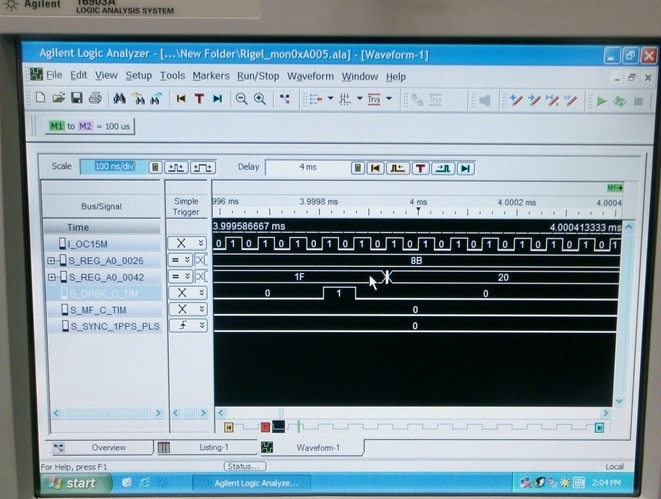Screen dimensions: 661x499
Task: Zoom in with the plus magnifier icon
Action: [260, 99]
